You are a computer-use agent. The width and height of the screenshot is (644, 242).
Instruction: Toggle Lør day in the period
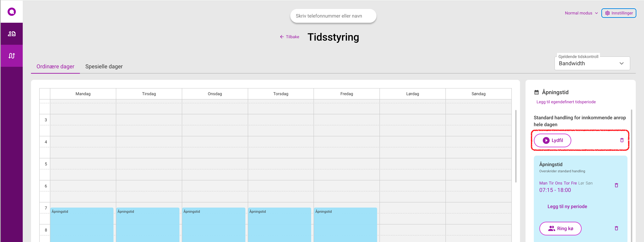(x=581, y=183)
